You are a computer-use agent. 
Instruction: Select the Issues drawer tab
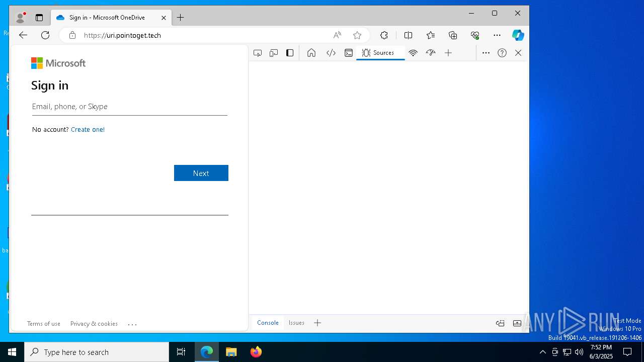(296, 323)
